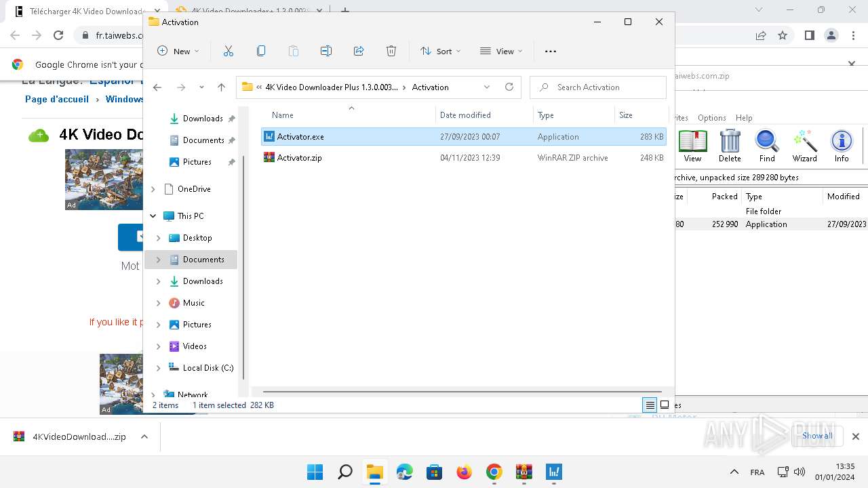Go back in File Explorer navigation
Screen dimensions: 868x488
click(x=157, y=87)
